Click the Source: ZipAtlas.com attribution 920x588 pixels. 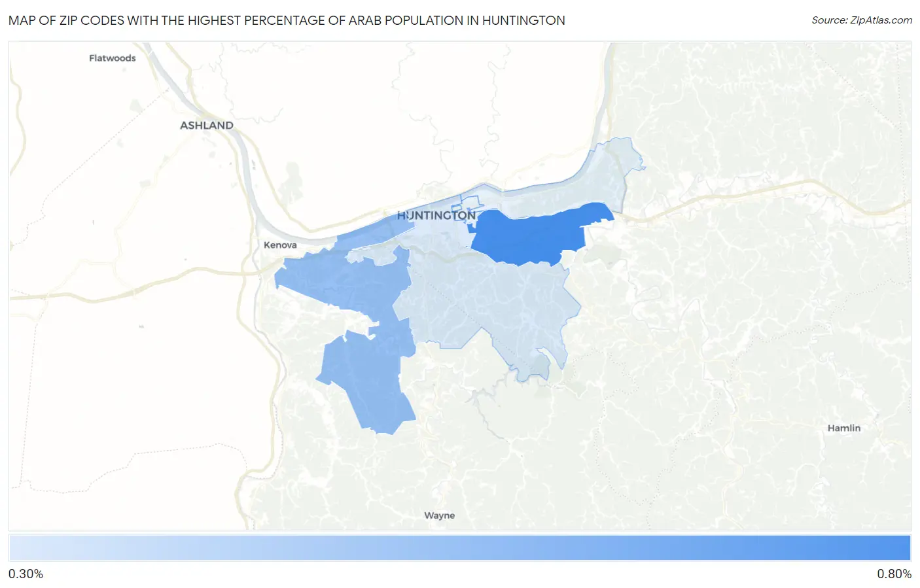pos(862,20)
